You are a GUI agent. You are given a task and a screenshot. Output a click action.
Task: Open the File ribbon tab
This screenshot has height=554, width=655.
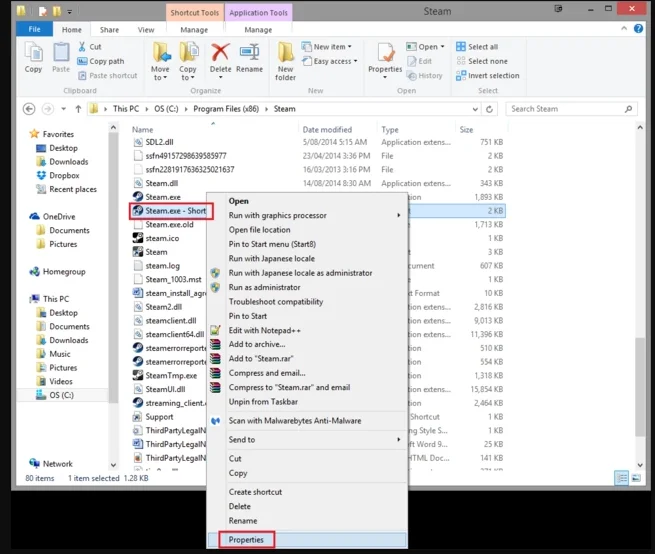point(34,29)
